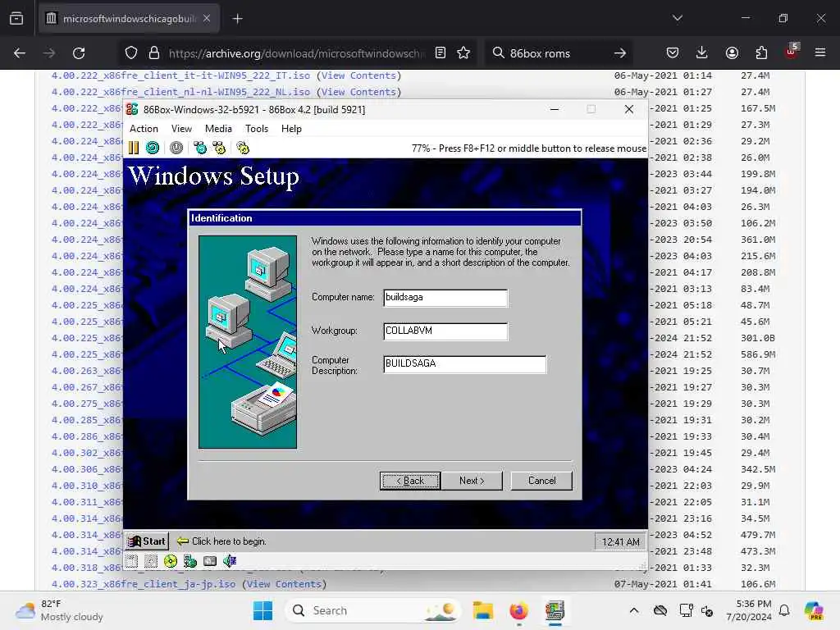Open the WIN95_222_NL.iso download link
Screen dimensions: 840x630
(x=180, y=92)
